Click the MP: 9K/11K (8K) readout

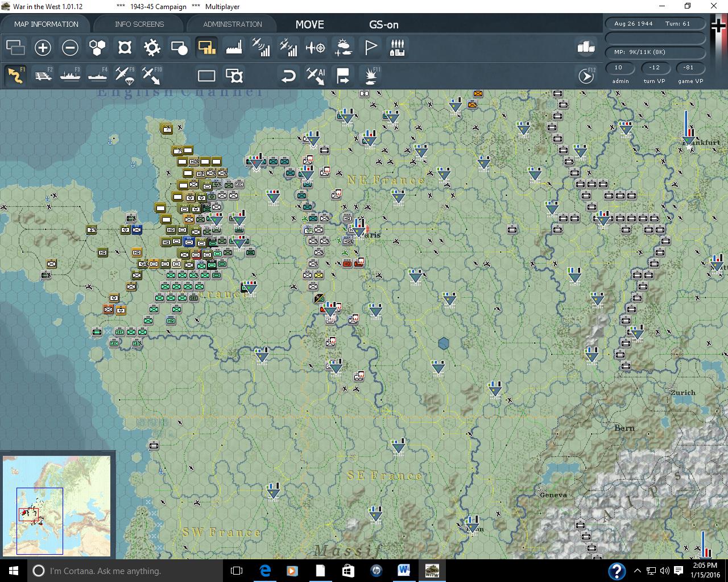655,52
